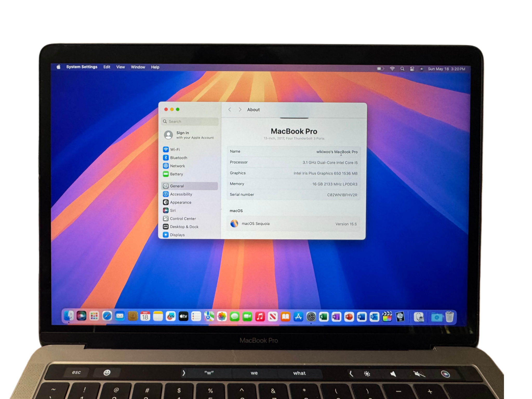Image resolution: width=532 pixels, height=399 pixels.
Task: Open Apple TV from the Dock
Action: click(183, 316)
